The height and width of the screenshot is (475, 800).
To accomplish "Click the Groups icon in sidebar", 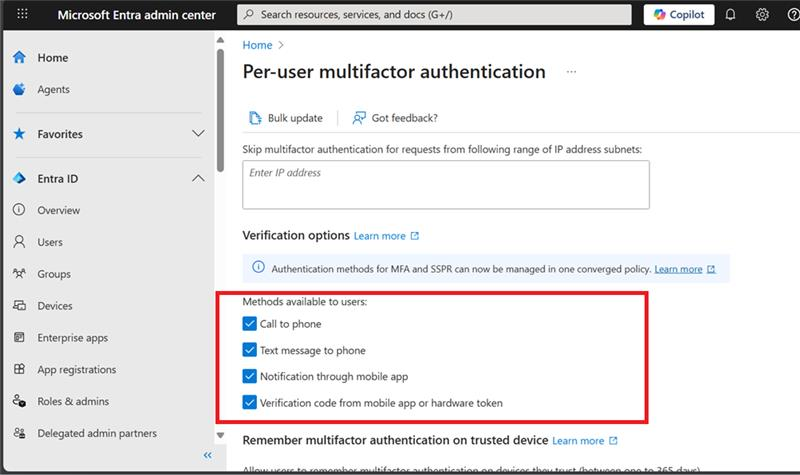I will (x=19, y=273).
